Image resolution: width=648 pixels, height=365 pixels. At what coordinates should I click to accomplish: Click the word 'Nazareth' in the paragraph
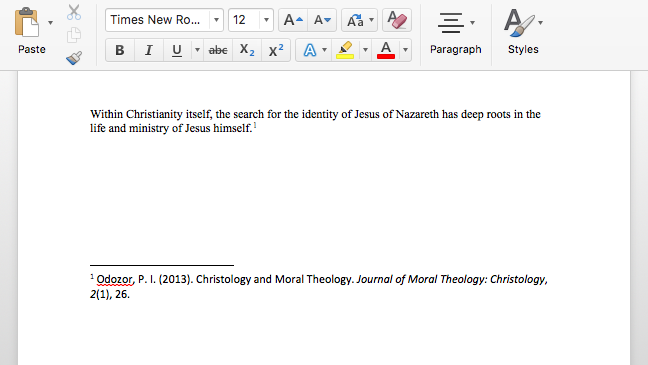(417, 114)
